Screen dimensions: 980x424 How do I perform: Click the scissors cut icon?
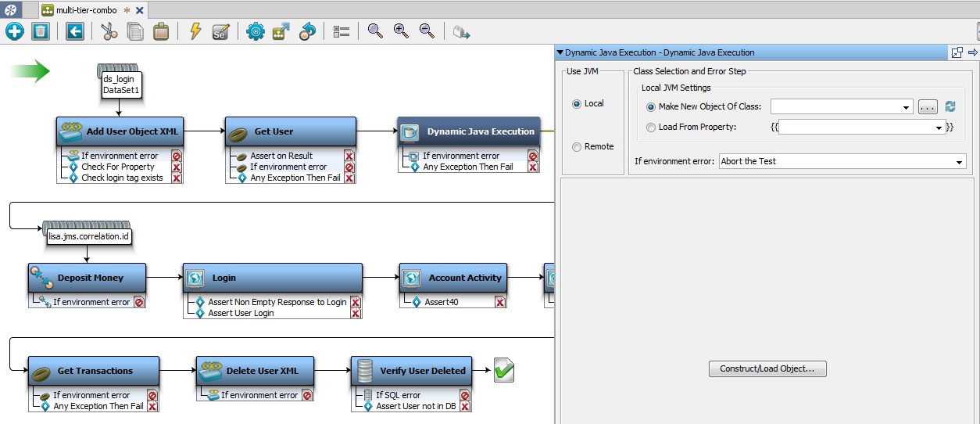click(x=109, y=31)
